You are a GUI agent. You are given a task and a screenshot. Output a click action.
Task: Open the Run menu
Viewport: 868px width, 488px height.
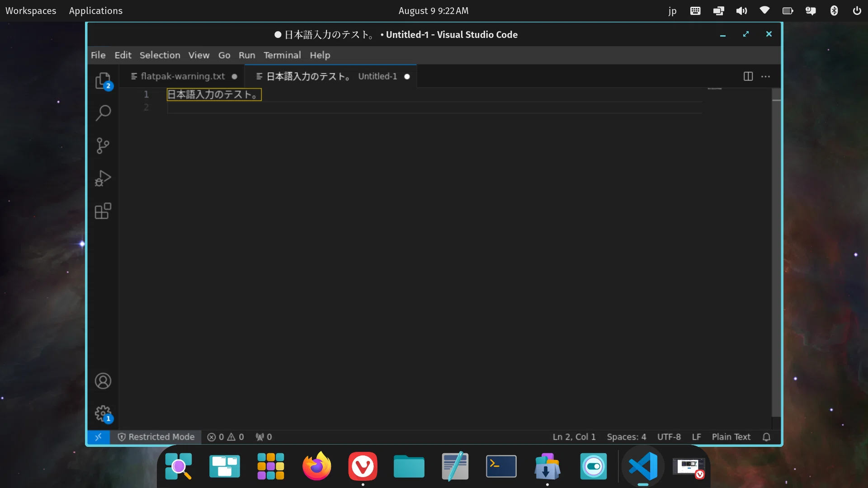[247, 55]
